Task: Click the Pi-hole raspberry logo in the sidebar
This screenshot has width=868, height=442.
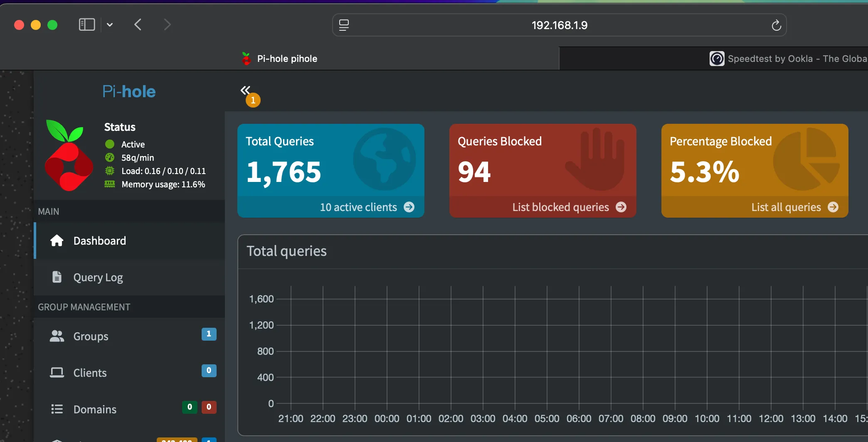Action: (x=69, y=156)
